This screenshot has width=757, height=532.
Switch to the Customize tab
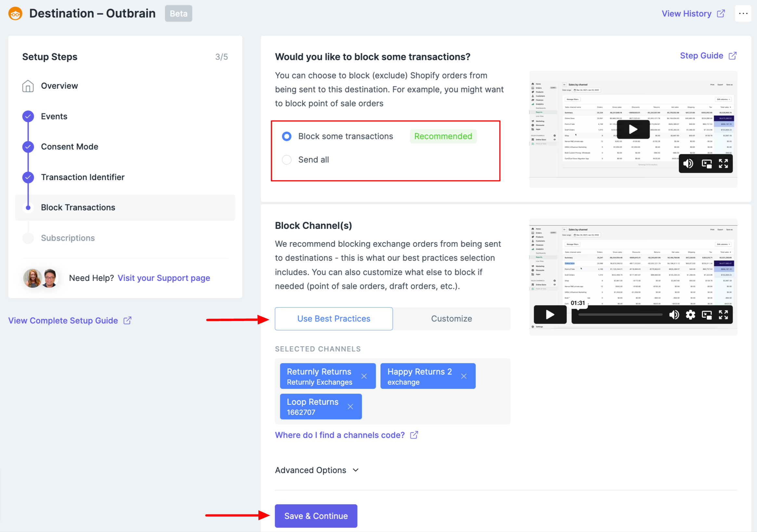[x=451, y=319]
